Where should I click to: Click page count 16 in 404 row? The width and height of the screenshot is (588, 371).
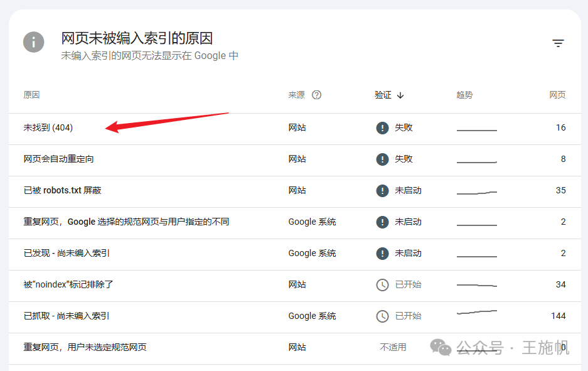coord(560,127)
